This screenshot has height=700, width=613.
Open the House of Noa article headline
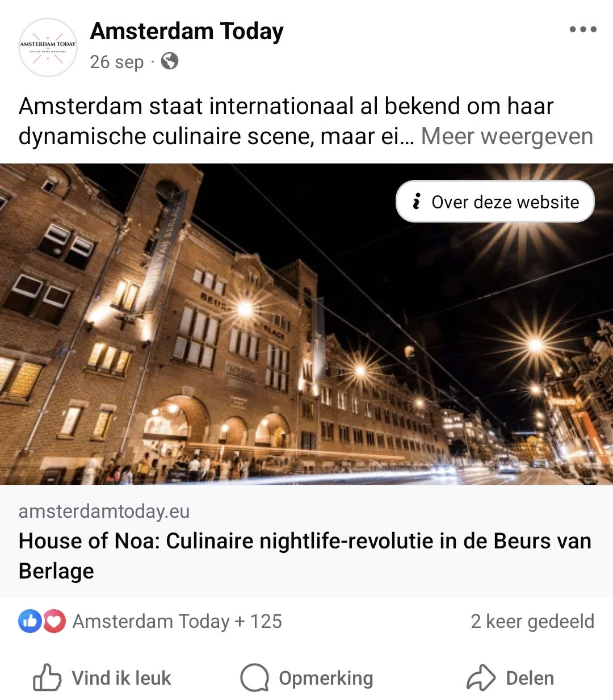pos(305,556)
